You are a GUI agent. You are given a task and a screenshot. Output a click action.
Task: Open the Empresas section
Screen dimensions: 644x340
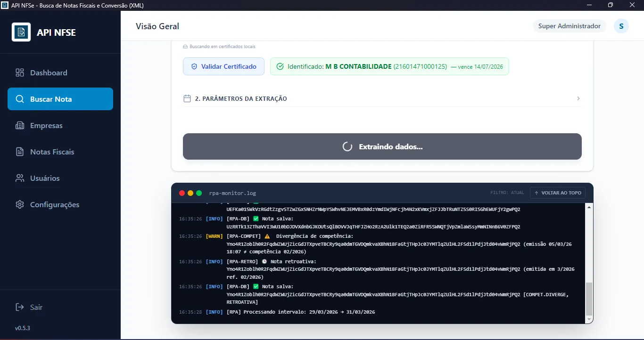(60, 125)
